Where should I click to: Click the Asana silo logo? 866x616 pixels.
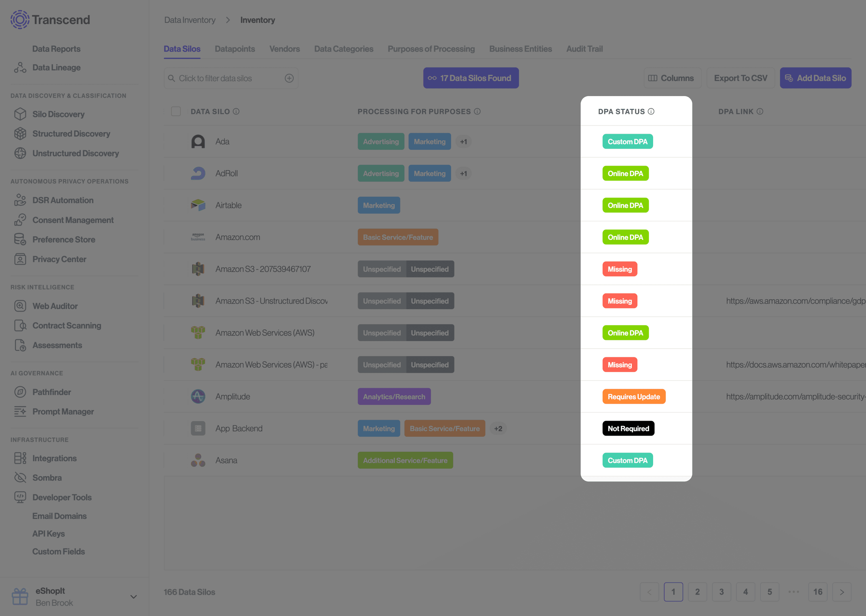[198, 460]
